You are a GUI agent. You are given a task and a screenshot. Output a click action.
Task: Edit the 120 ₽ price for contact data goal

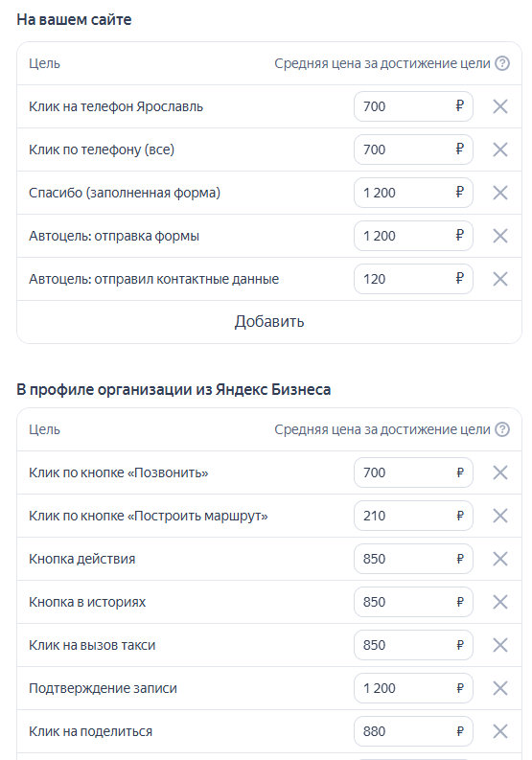(413, 279)
